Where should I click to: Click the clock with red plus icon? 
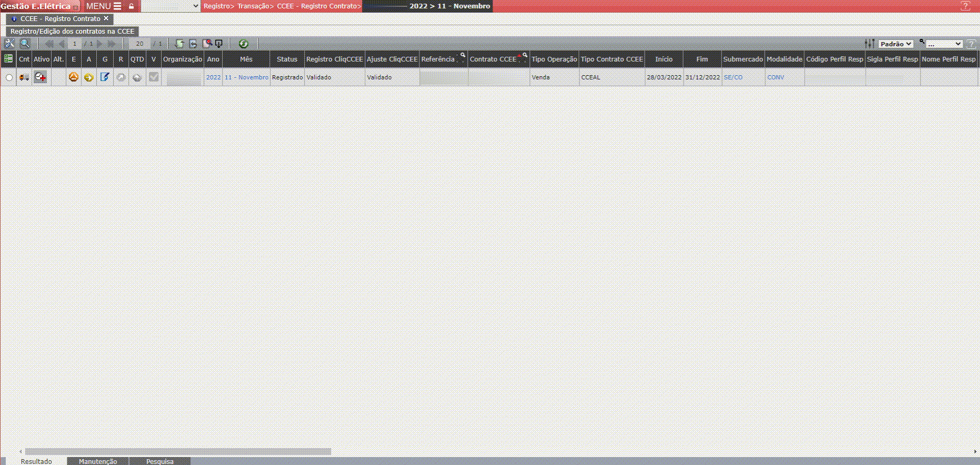[x=41, y=77]
